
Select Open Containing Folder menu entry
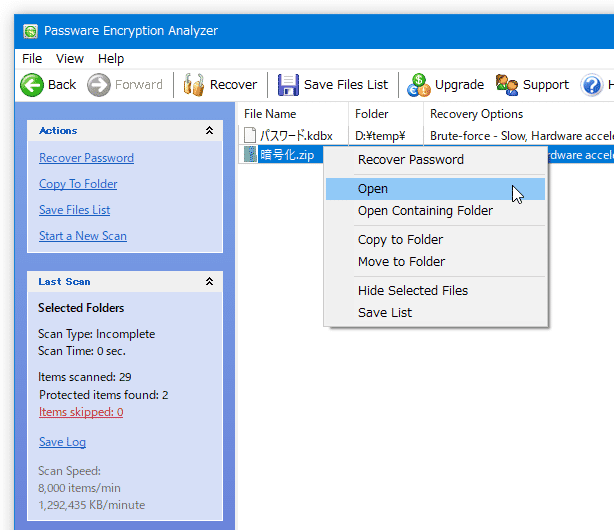point(435,211)
